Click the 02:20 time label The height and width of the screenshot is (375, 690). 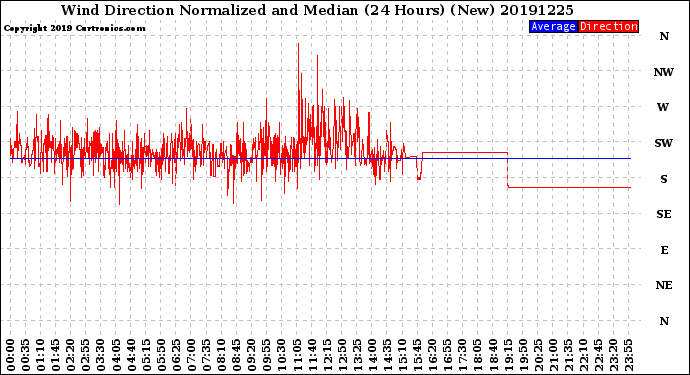[70, 355]
